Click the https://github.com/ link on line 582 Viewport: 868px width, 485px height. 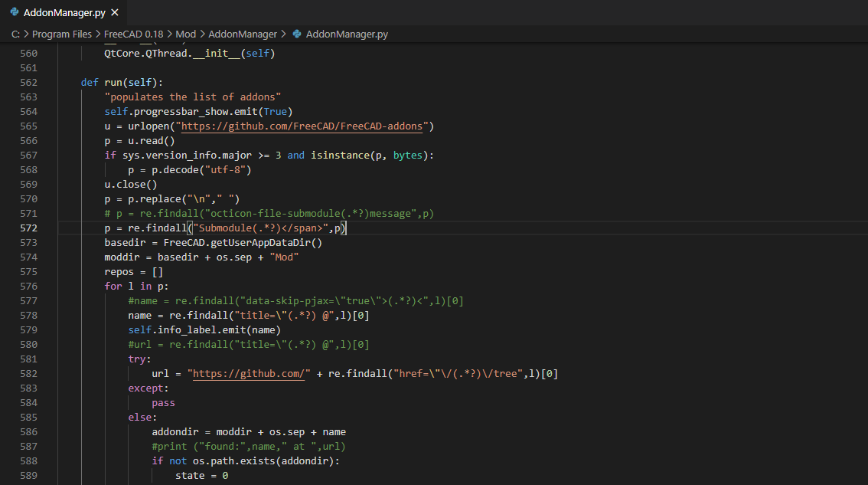pos(249,374)
